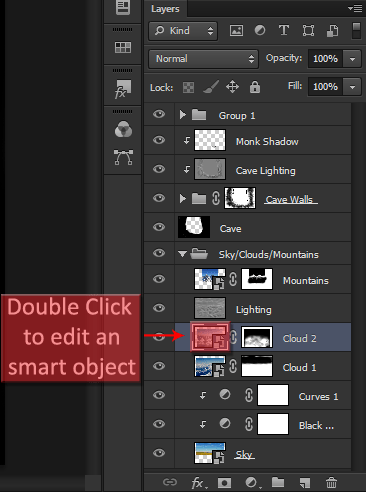Viewport: 366px width, 492px height.
Task: Open the Channels panel icon
Action: tap(123, 129)
